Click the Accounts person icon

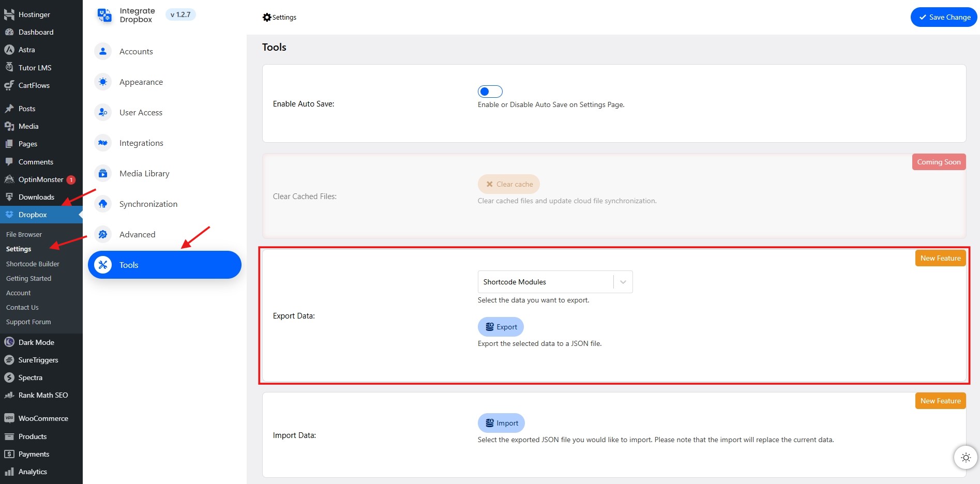pos(103,51)
